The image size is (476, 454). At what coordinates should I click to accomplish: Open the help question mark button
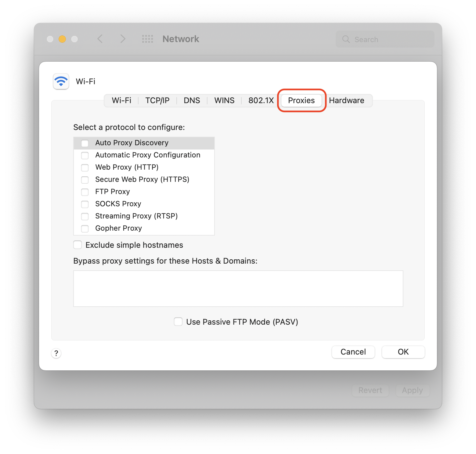click(56, 353)
